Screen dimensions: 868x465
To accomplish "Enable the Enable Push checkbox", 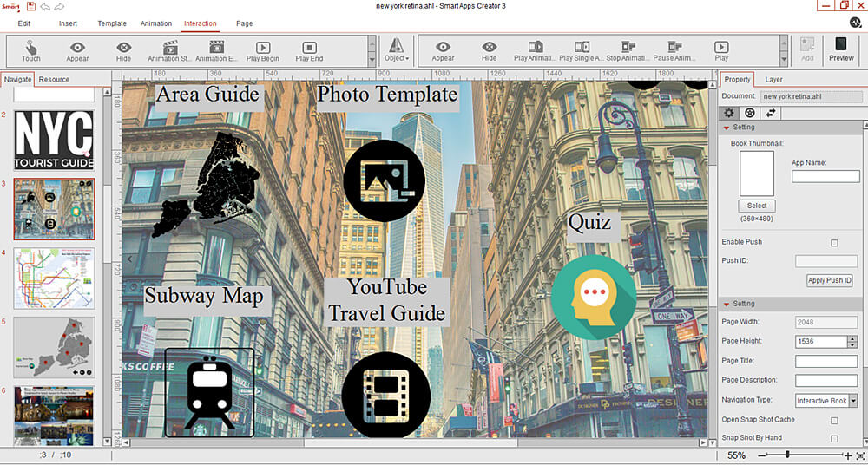I will (x=835, y=242).
